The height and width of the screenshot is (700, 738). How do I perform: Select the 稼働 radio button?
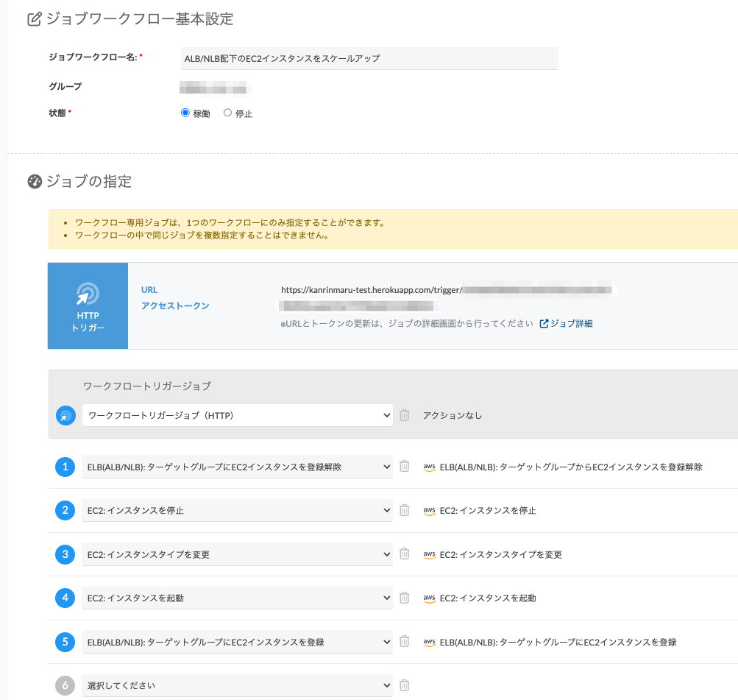[185, 113]
